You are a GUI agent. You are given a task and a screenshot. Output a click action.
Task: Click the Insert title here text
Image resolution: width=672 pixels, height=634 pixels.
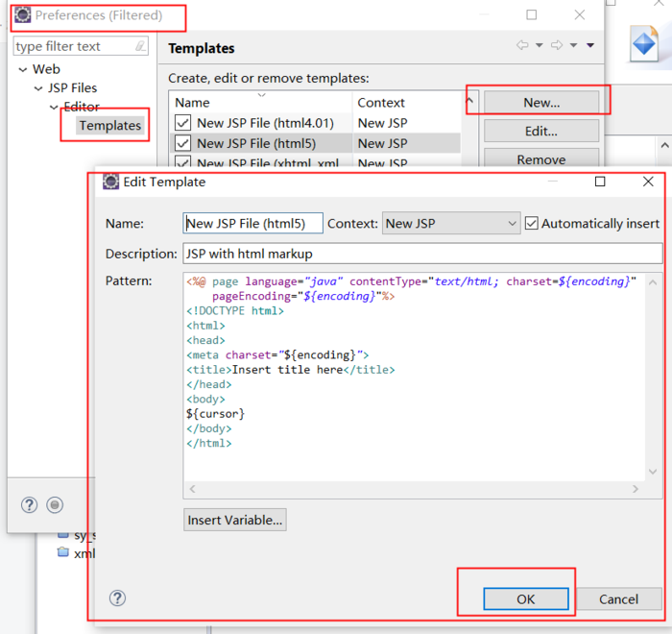pos(287,369)
